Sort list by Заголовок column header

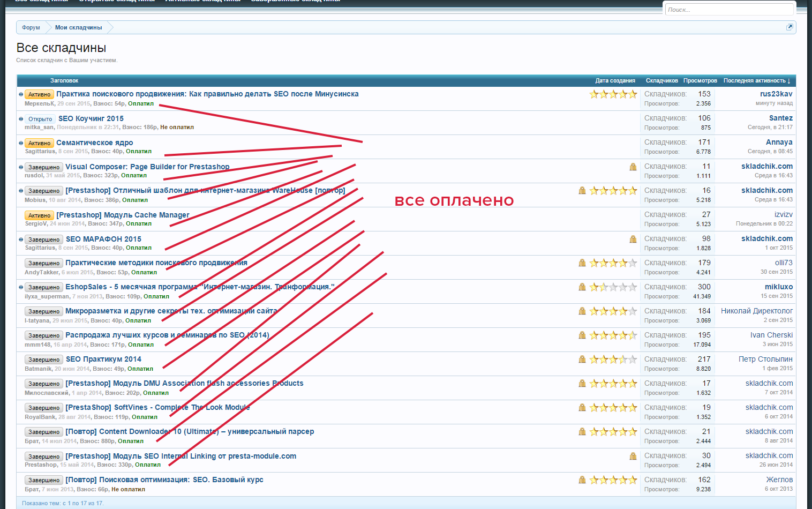[x=64, y=81]
